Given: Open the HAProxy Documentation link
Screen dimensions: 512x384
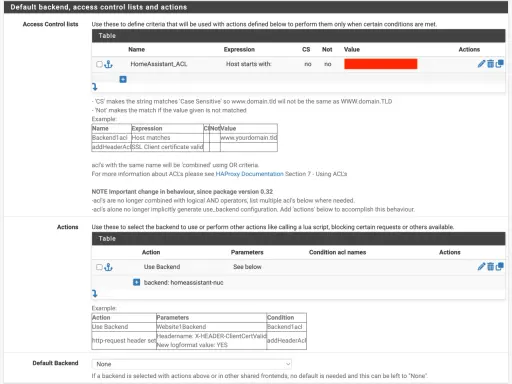Looking at the screenshot, I should tap(249, 174).
